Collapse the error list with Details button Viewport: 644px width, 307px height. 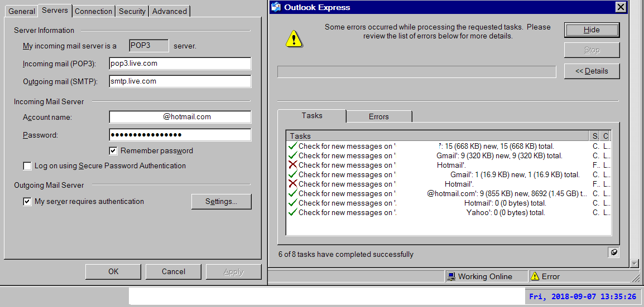tap(592, 71)
